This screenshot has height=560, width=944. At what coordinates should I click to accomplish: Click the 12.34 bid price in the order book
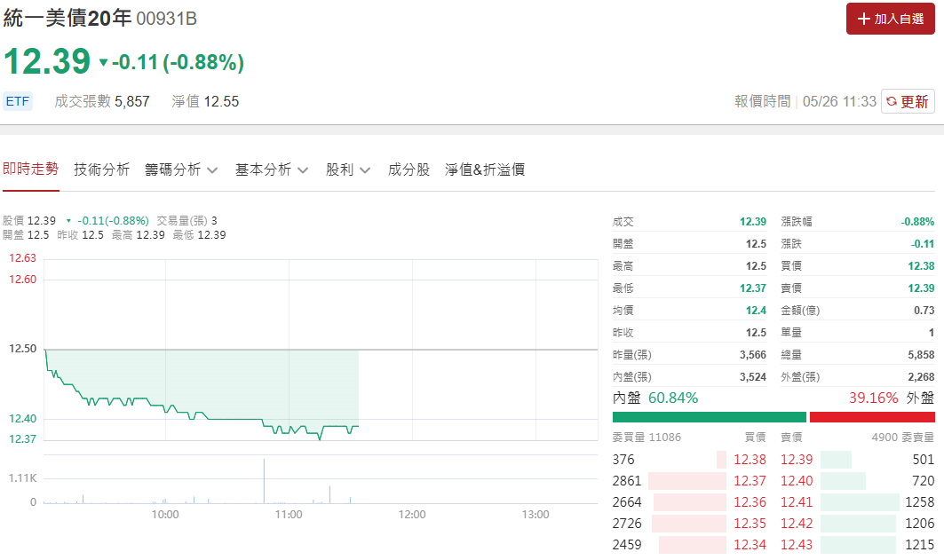click(750, 545)
